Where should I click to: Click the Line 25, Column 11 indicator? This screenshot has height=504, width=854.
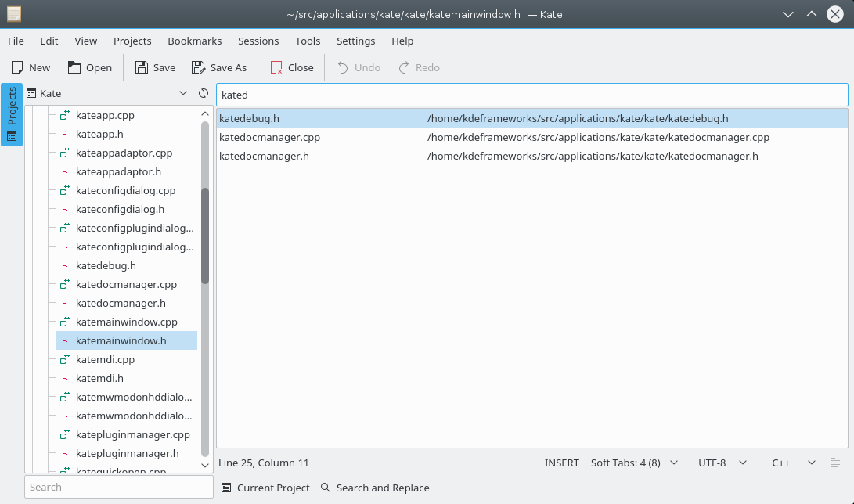(x=264, y=463)
